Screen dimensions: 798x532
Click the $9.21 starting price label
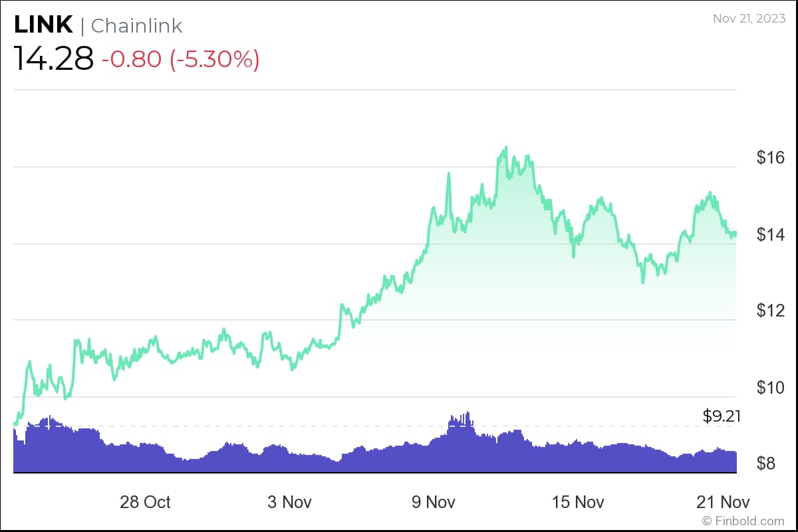[x=720, y=416]
